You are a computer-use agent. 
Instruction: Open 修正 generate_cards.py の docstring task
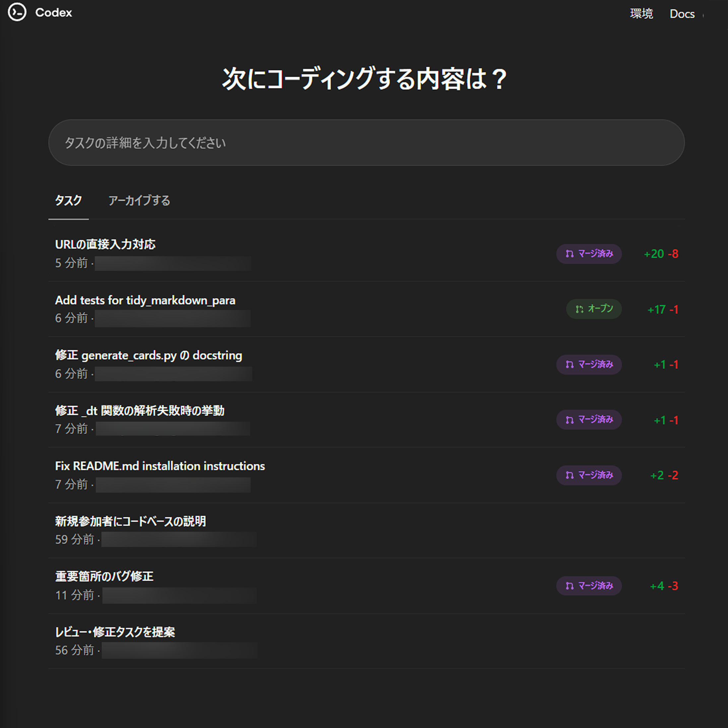pyautogui.click(x=149, y=355)
